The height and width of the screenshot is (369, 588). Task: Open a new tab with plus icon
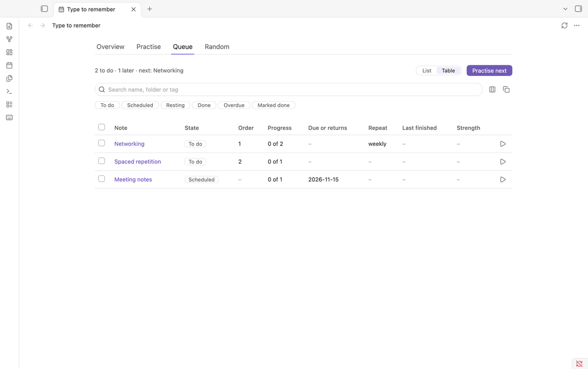click(150, 9)
